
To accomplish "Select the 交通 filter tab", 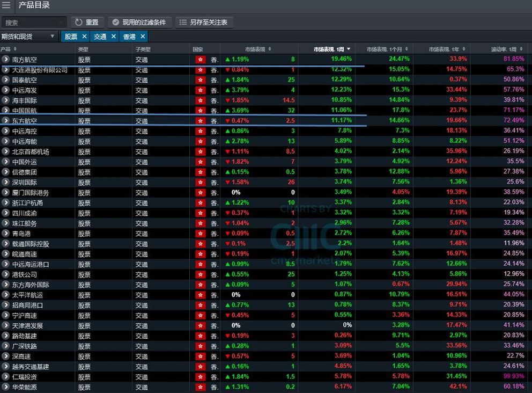I will 100,37.
